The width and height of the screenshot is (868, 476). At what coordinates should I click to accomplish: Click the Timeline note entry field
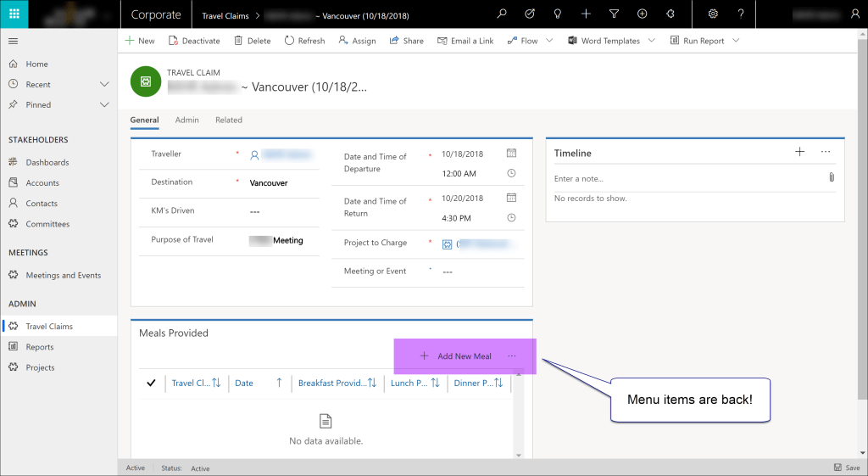(x=687, y=179)
